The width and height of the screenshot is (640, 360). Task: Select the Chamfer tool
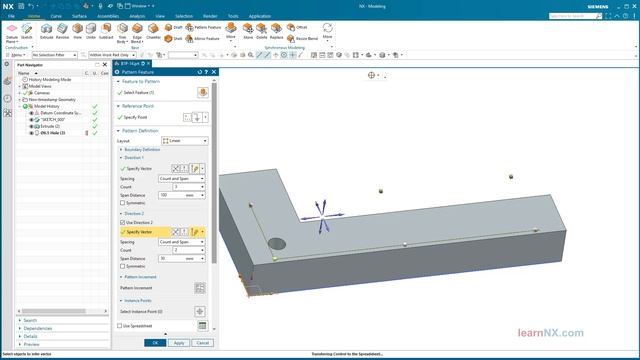(153, 31)
